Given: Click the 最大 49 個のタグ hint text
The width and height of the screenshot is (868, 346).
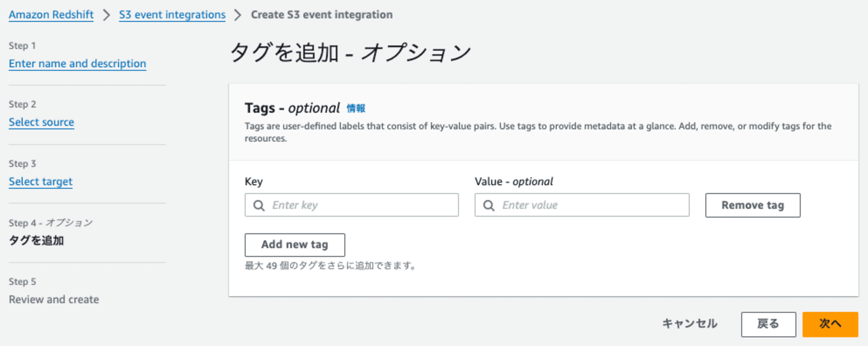Looking at the screenshot, I should 330,266.
